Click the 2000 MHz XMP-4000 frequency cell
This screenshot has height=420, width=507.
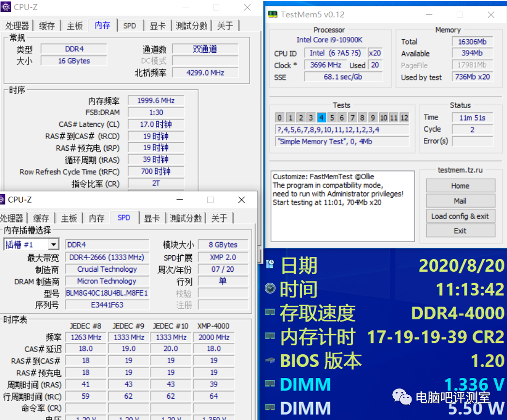pos(214,338)
